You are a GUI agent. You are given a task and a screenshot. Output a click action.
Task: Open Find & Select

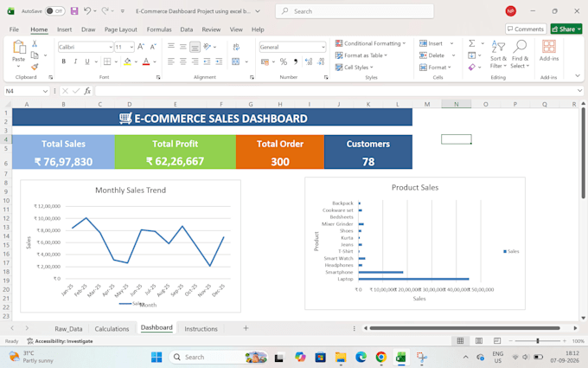pos(520,54)
